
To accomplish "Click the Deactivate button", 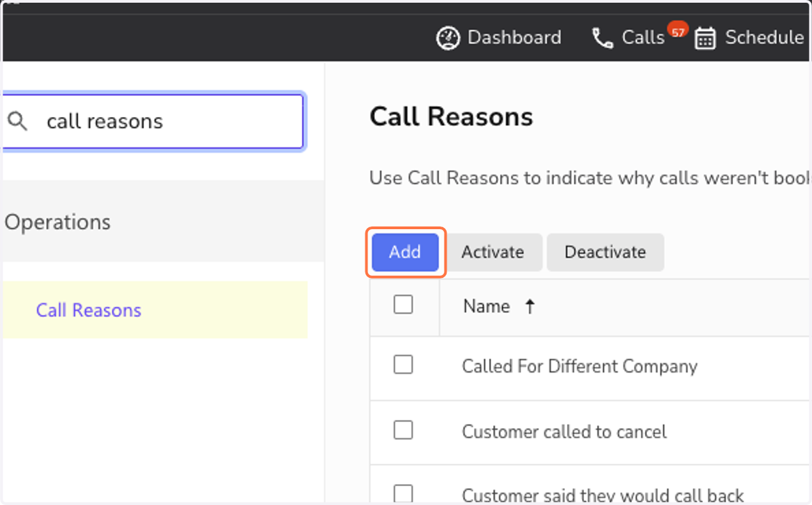I will click(606, 252).
